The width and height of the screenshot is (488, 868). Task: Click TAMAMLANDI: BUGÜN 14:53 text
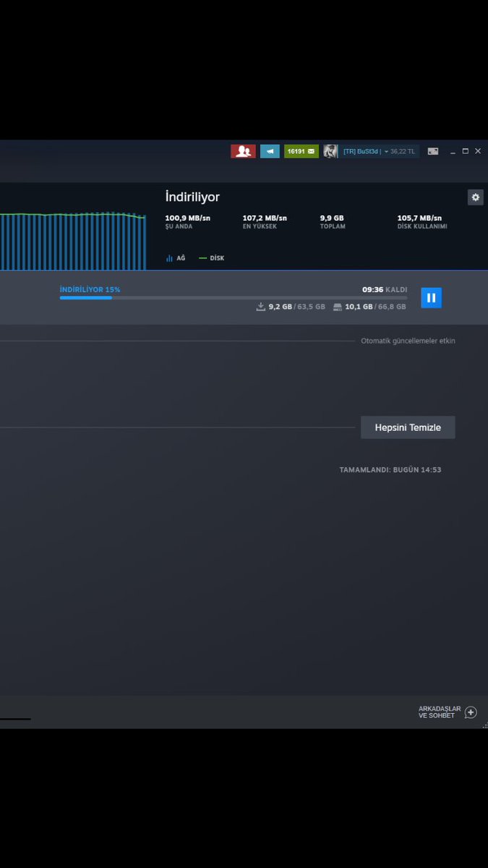click(390, 470)
